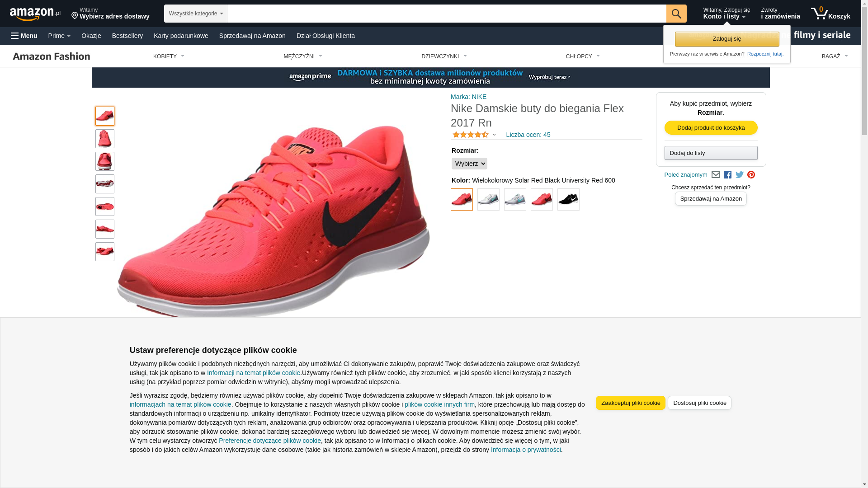The image size is (868, 488).
Task: Go to Amazon.pl home logo
Action: tap(35, 14)
